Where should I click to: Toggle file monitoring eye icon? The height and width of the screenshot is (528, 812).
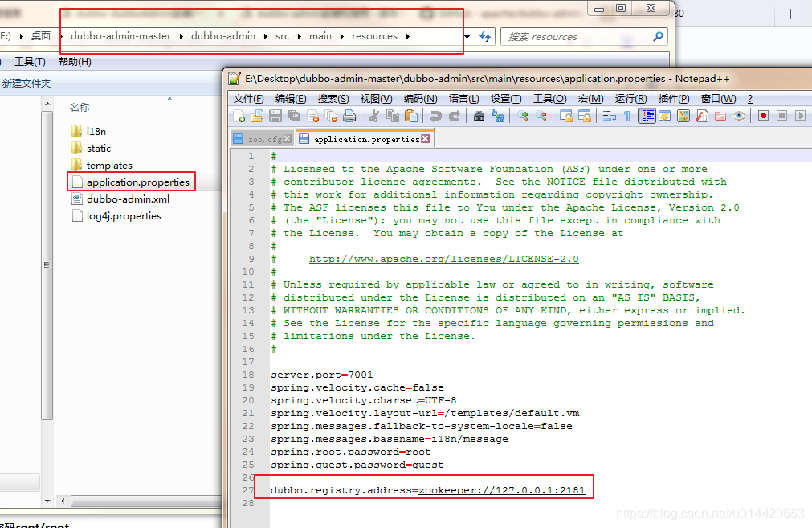click(739, 116)
